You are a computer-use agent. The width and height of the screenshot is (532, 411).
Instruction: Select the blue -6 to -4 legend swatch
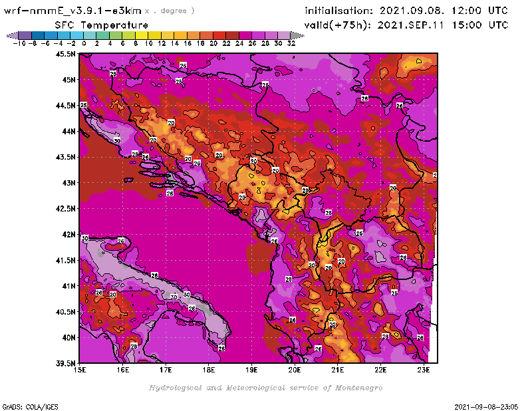point(51,35)
